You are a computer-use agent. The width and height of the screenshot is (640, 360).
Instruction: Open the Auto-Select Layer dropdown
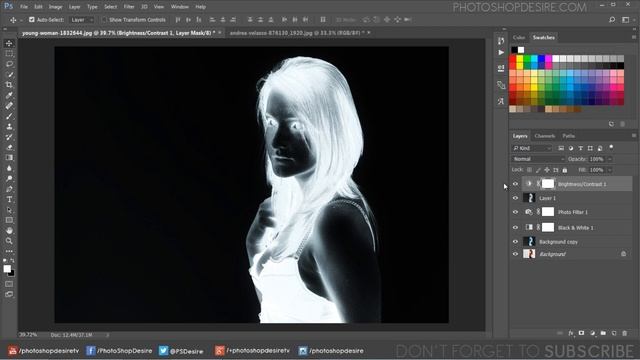coord(82,20)
